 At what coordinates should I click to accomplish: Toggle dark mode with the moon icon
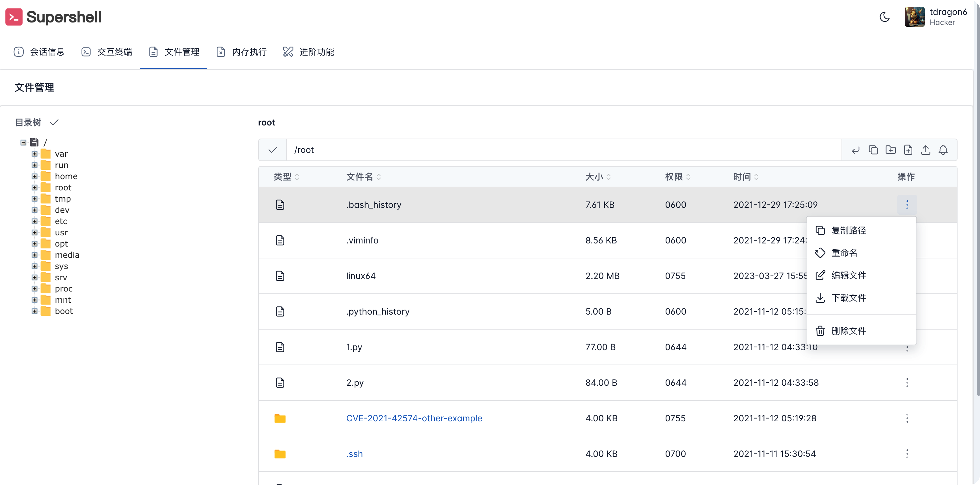885,17
